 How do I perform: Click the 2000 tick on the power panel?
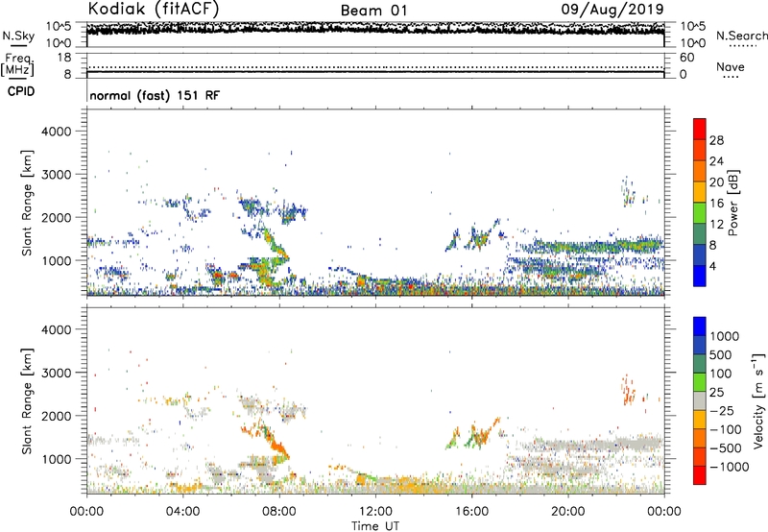point(56,217)
